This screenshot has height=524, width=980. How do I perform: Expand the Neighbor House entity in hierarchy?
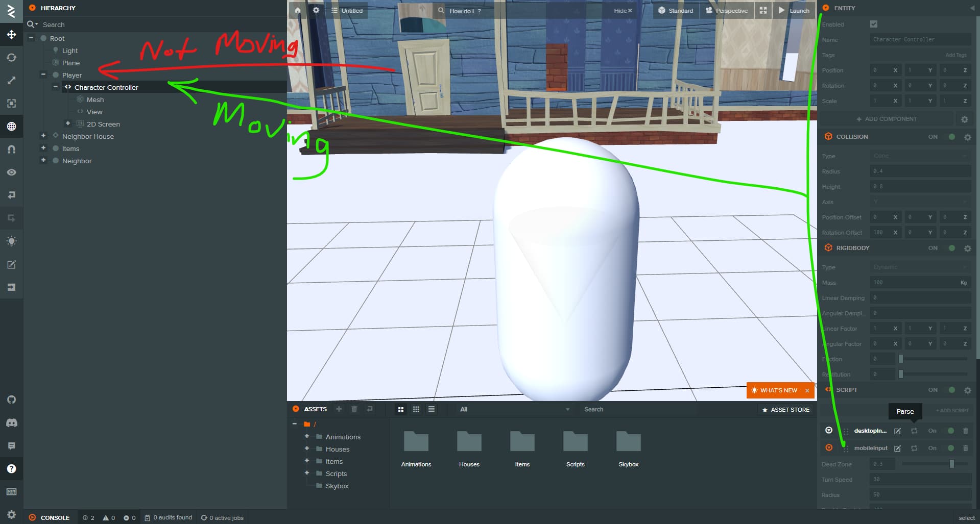(43, 136)
